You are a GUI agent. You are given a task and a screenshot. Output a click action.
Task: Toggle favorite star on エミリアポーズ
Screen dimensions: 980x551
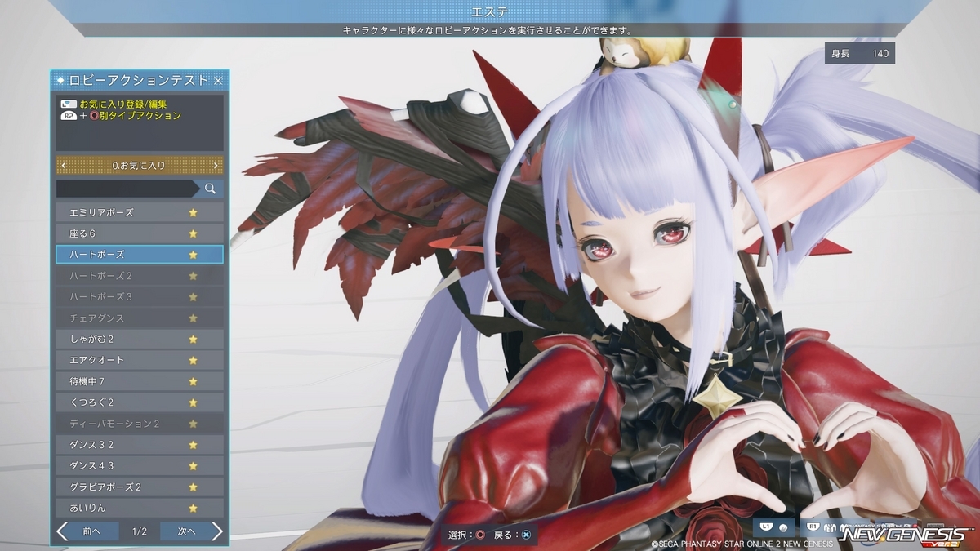click(194, 212)
